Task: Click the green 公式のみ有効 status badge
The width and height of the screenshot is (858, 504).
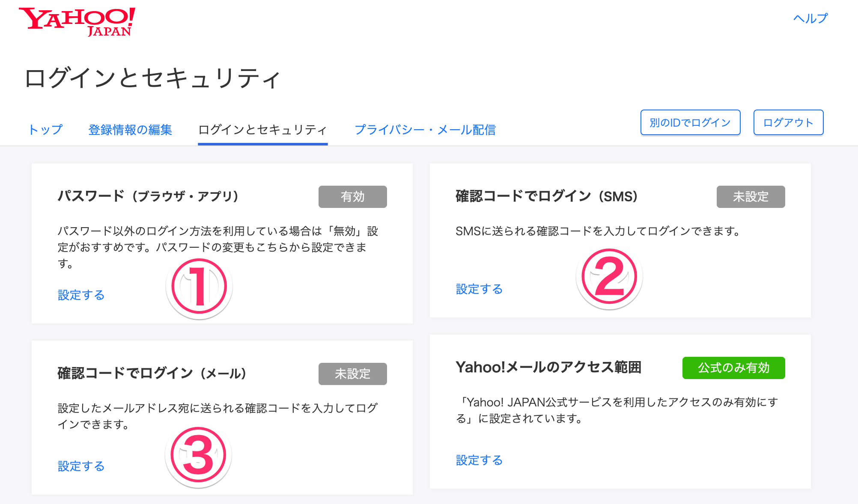Action: 733,368
